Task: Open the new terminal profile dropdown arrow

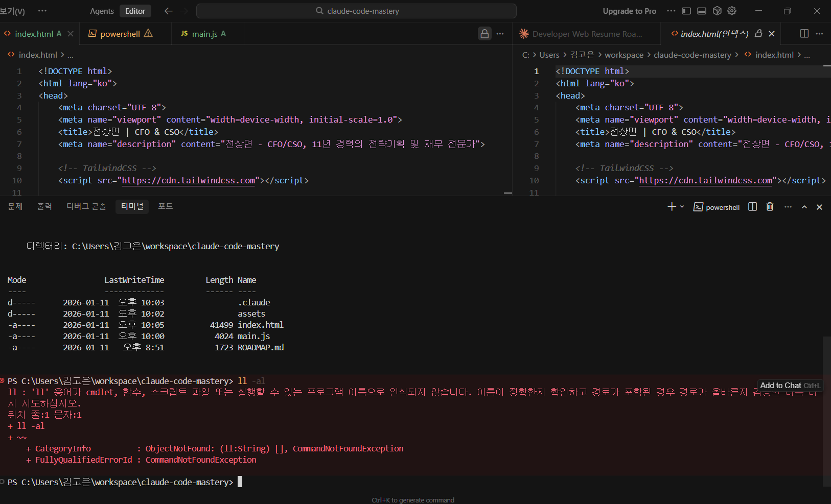Action: [x=682, y=207]
